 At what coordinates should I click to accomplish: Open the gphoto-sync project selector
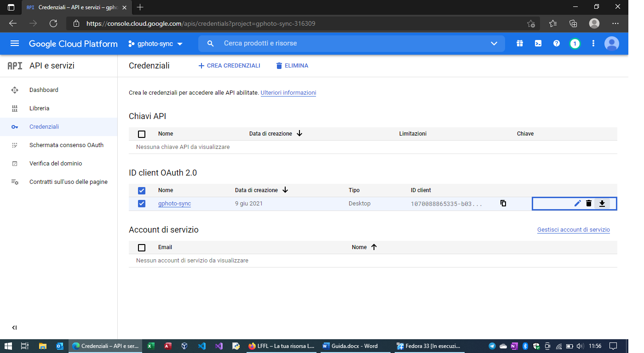click(x=155, y=43)
